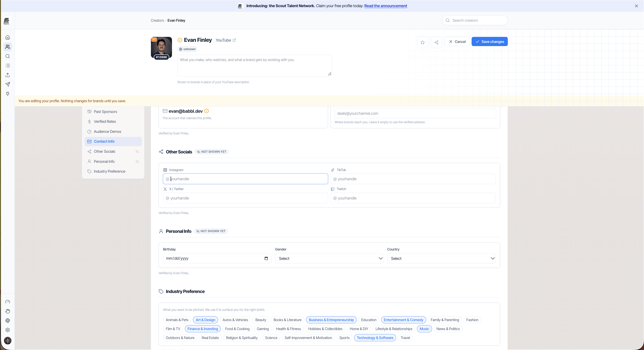Open the hand icon in bottom sidebar
Image resolution: width=644 pixels, height=350 pixels.
coord(8,311)
